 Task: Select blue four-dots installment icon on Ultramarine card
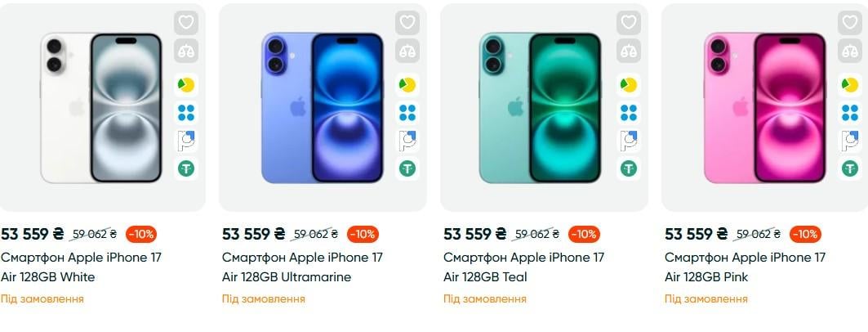coord(407,113)
